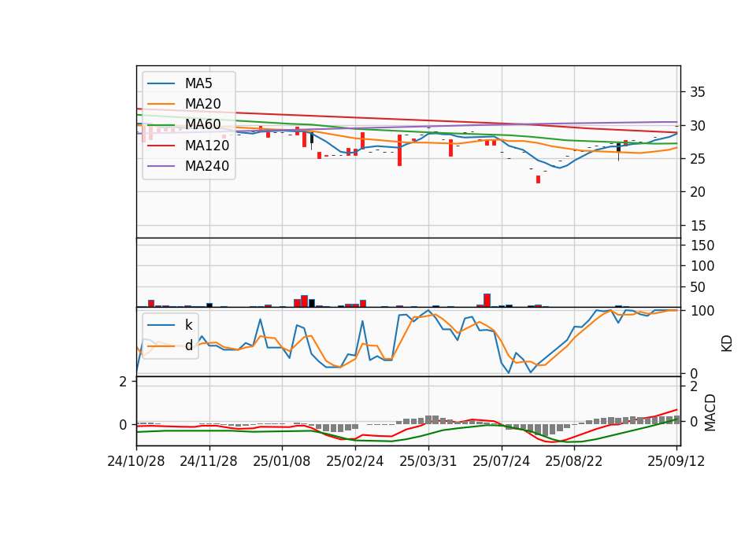This screenshot has width=756, height=543.
Task: Click the 25/01/08 date axis label
Action: click(282, 461)
